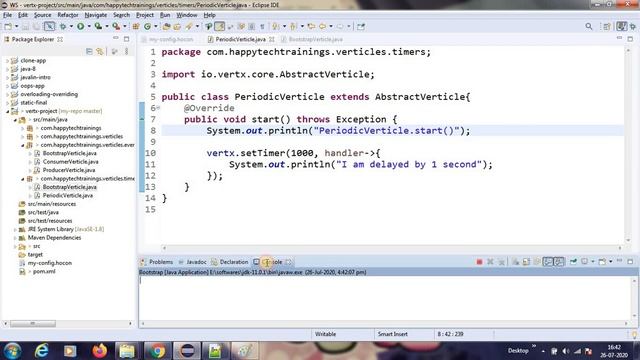This screenshot has width=640, height=360.
Task: Select ConsumerVerticle.java in the tree
Action: click(x=70, y=162)
